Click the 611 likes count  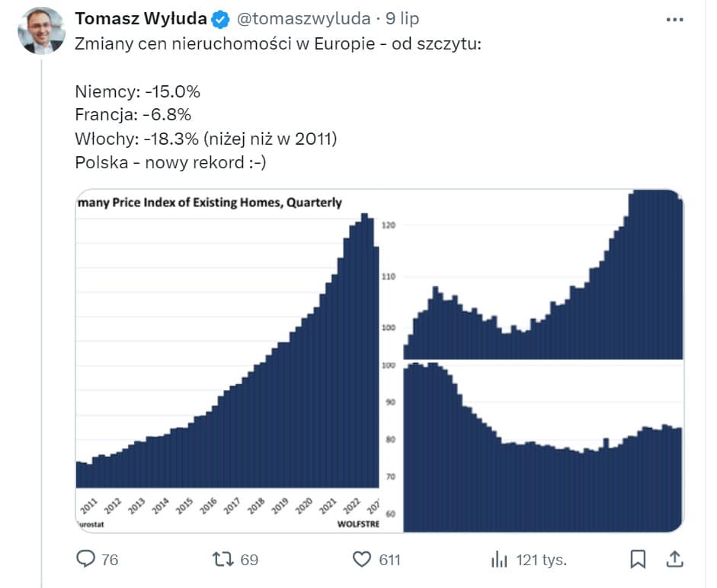pos(389,560)
